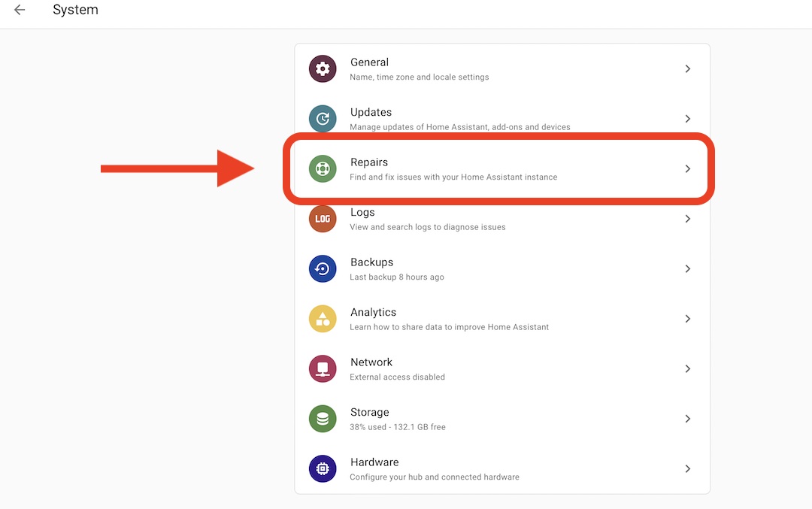Choose the Repairs menu entry

501,169
